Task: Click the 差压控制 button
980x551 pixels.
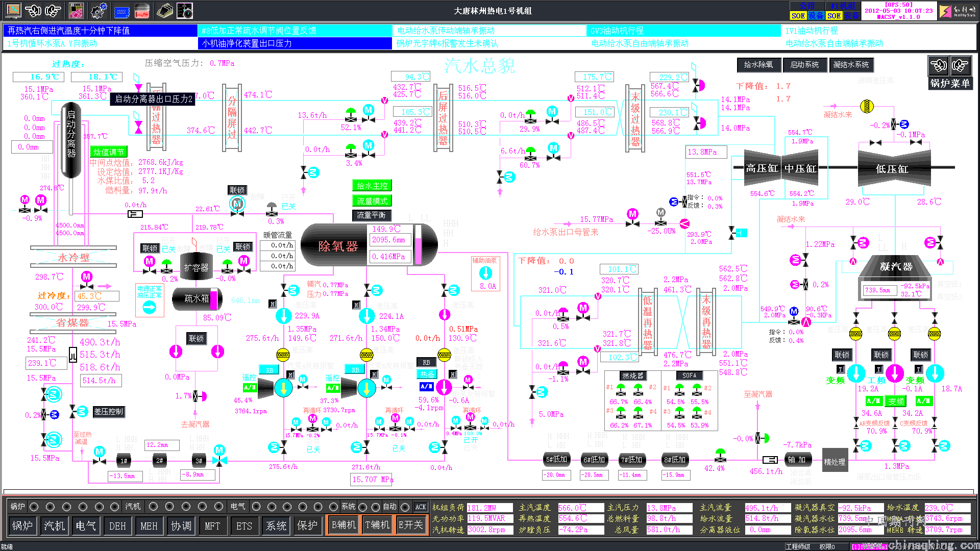Action: (x=108, y=411)
